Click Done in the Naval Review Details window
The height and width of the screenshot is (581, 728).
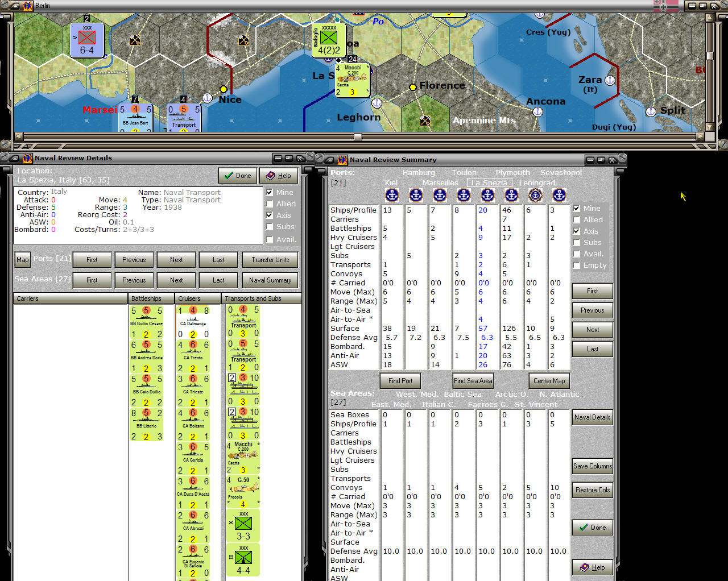pos(238,176)
